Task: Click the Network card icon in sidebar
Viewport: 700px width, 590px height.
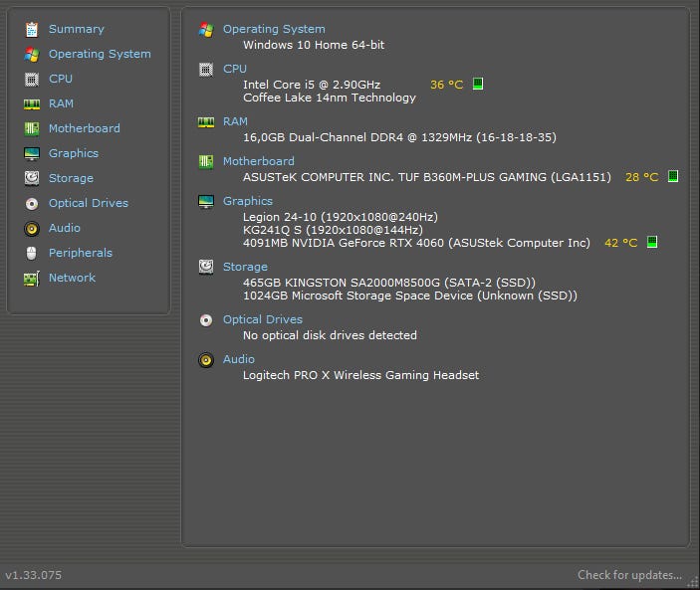Action: point(32,279)
